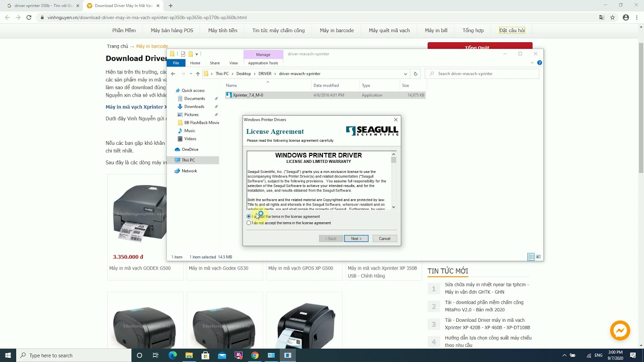Open Messenger chat bubble icon
The height and width of the screenshot is (362, 644).
coord(620,330)
